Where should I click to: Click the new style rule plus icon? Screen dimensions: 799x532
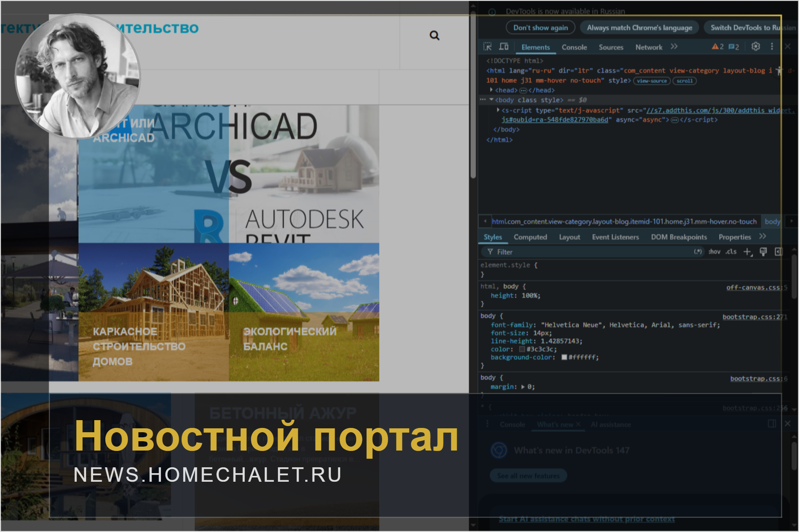[747, 252]
